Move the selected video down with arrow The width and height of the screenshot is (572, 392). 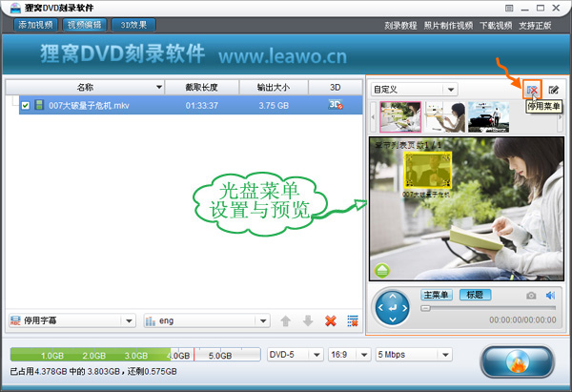click(x=308, y=320)
